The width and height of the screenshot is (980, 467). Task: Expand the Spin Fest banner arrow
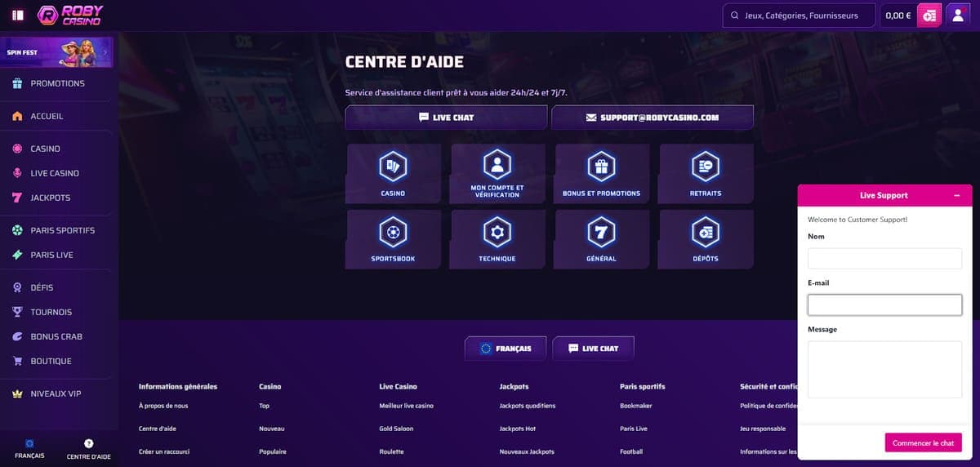click(105, 52)
